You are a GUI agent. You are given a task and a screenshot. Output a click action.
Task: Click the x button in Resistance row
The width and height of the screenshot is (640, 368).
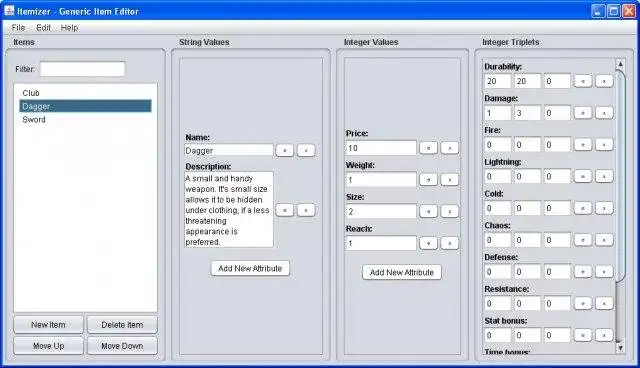pyautogui.click(x=604, y=304)
